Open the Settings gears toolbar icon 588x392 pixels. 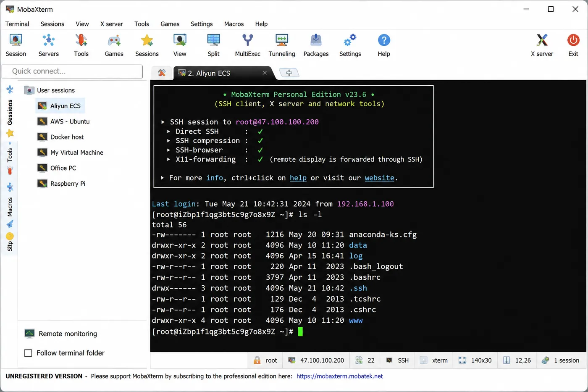(350, 40)
